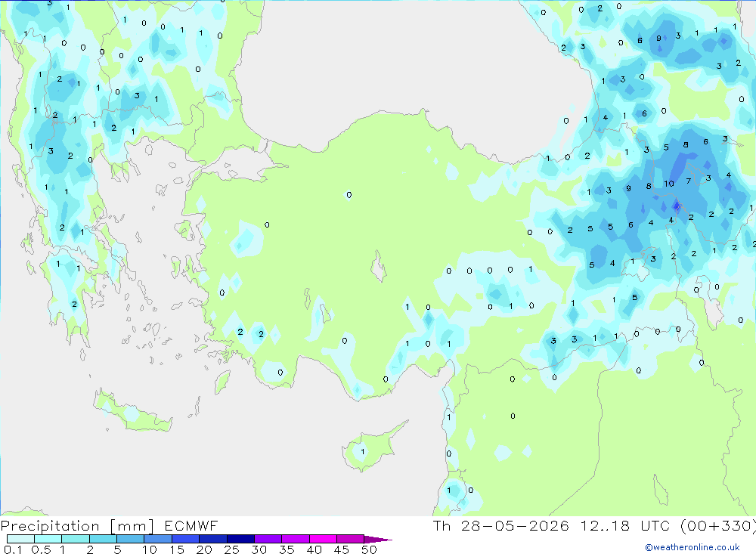
Task: Click the 10–15 mm legend color swatch
Action: point(158,539)
